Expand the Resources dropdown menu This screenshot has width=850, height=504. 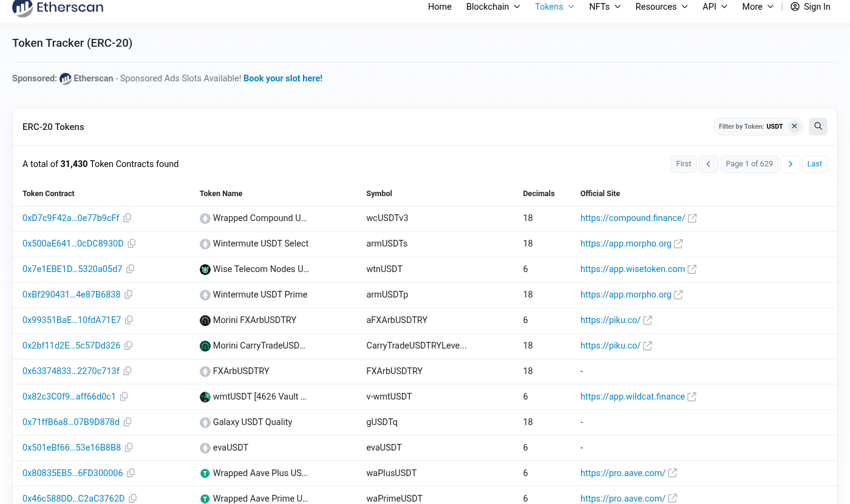coord(662,7)
